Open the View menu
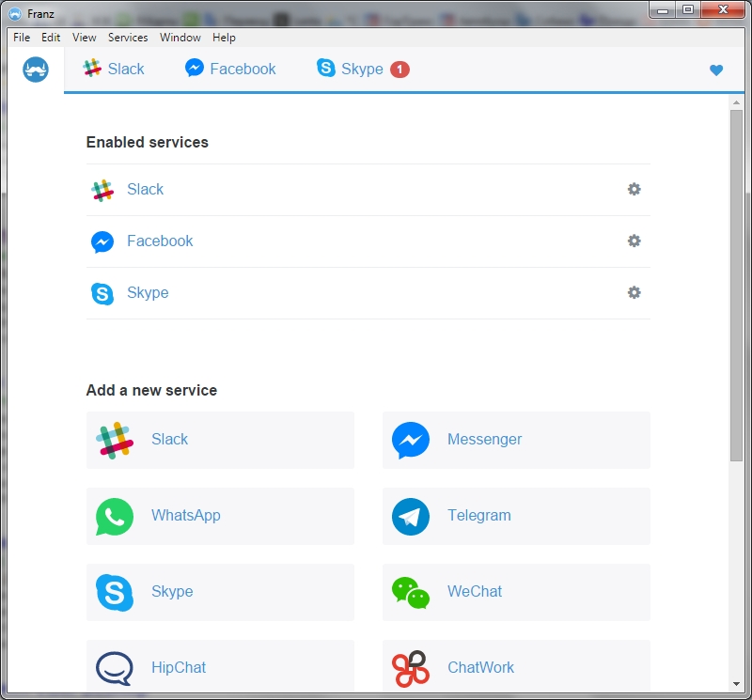Image resolution: width=752 pixels, height=700 pixels. (84, 38)
